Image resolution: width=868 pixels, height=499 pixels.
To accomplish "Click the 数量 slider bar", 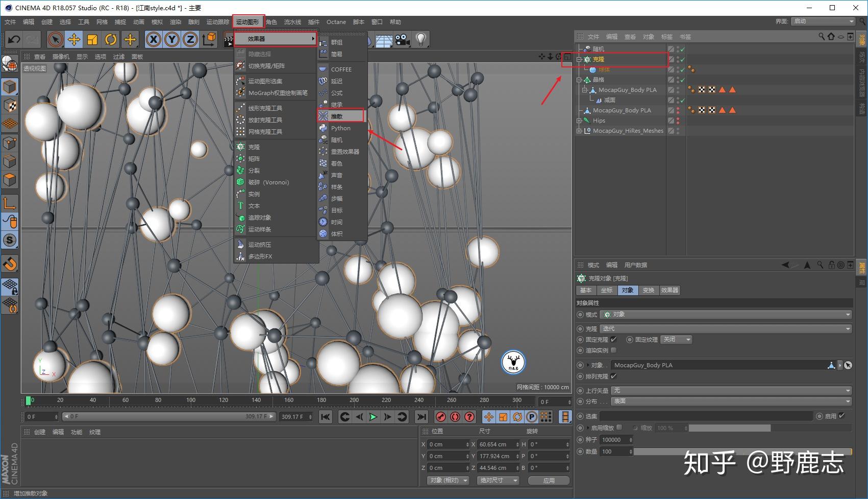I will click(742, 452).
